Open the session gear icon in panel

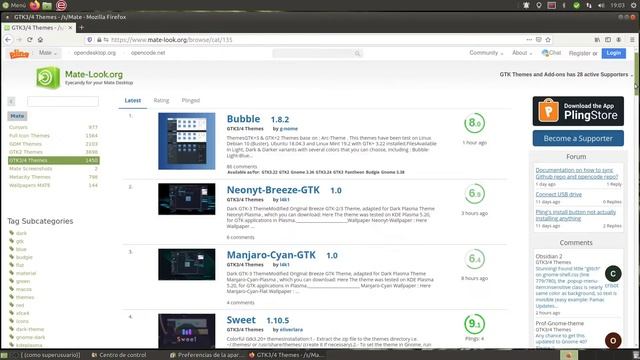tap(633, 5)
